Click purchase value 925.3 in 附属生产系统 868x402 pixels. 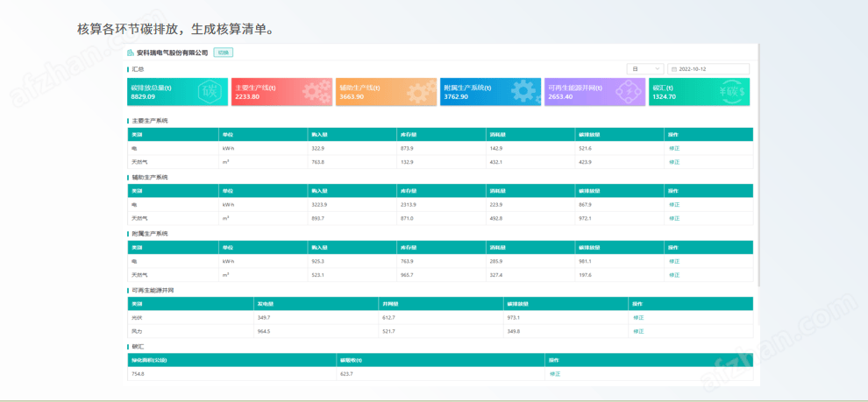[x=317, y=261]
